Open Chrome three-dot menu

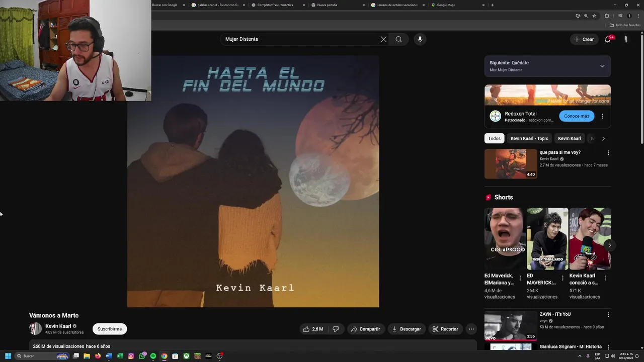click(x=638, y=16)
